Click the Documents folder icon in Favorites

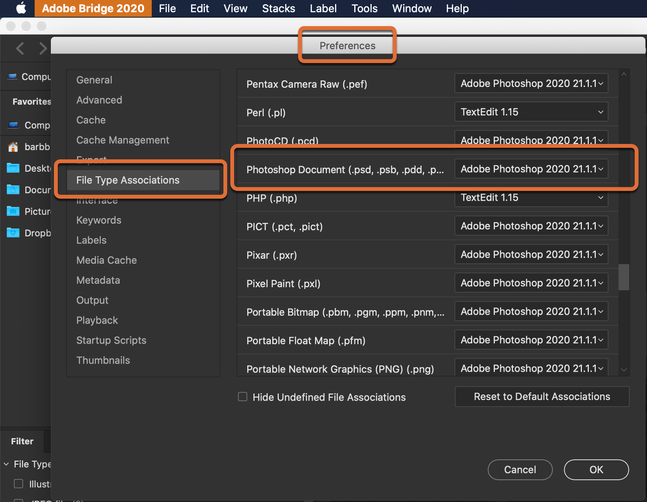point(14,190)
